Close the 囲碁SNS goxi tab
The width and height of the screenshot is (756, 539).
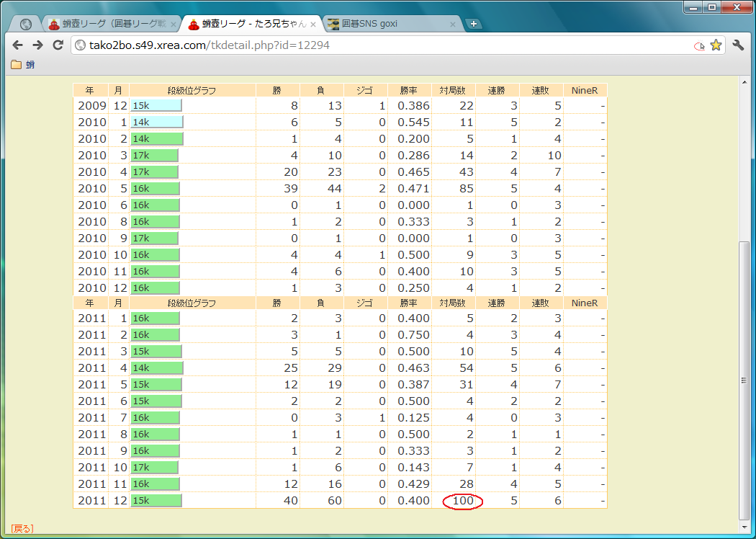point(453,24)
